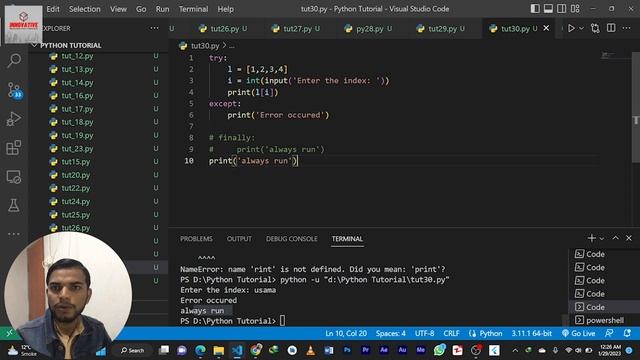Open notifications bell in status bar

(627, 333)
